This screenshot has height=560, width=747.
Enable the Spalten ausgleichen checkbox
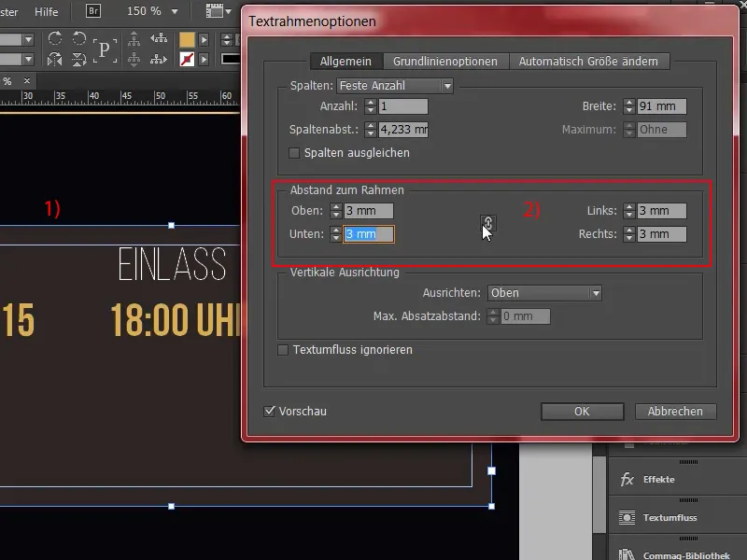tap(294, 153)
